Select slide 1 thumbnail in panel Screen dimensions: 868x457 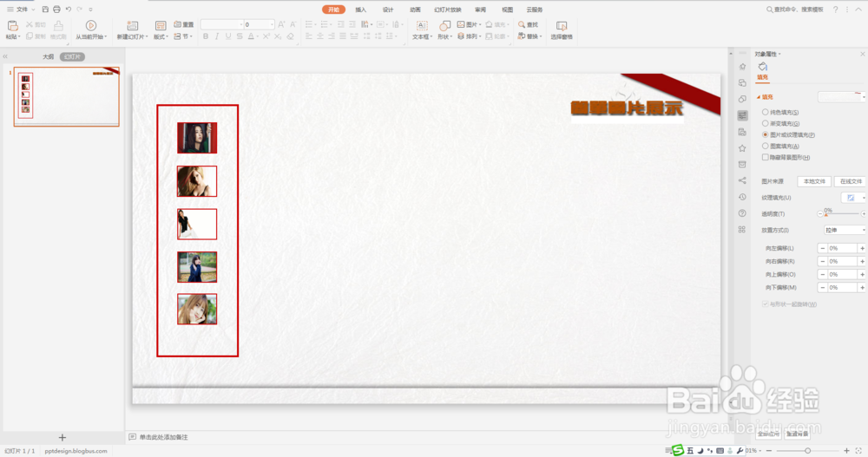tap(67, 97)
